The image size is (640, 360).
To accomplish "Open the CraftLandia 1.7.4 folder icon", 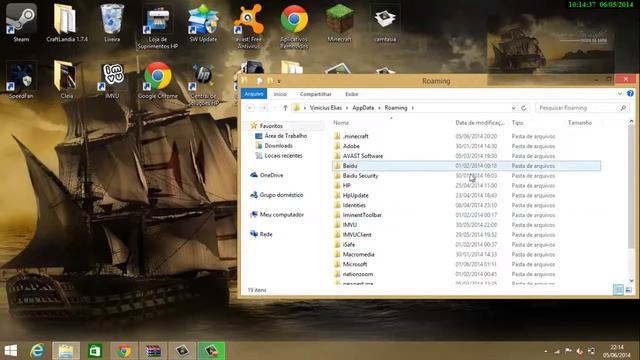I will tap(67, 23).
